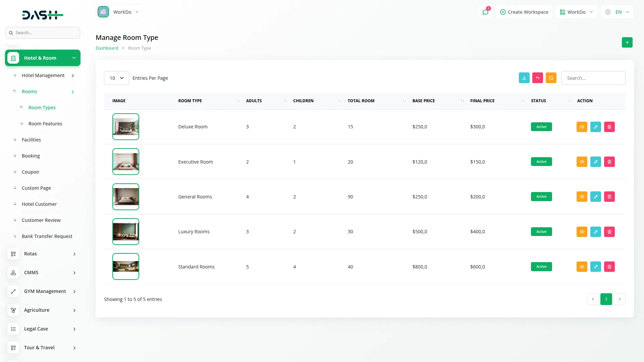644x362 pixels.
Task: Open the chat messages icon
Action: pyautogui.click(x=485, y=12)
